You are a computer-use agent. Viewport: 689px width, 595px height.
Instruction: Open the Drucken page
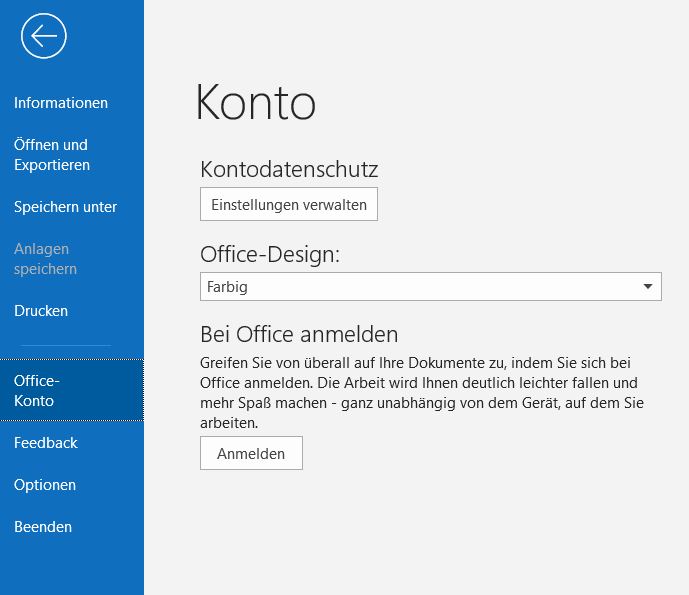point(41,311)
